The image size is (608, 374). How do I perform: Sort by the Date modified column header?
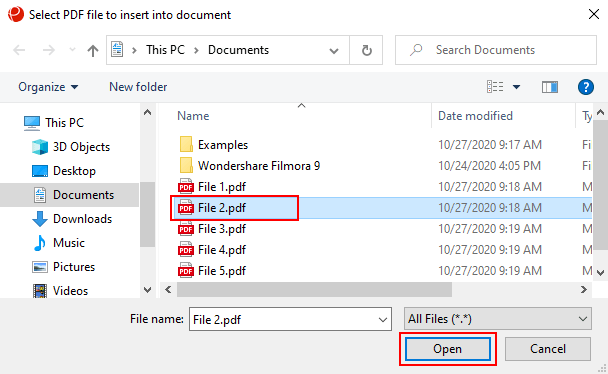click(x=475, y=116)
